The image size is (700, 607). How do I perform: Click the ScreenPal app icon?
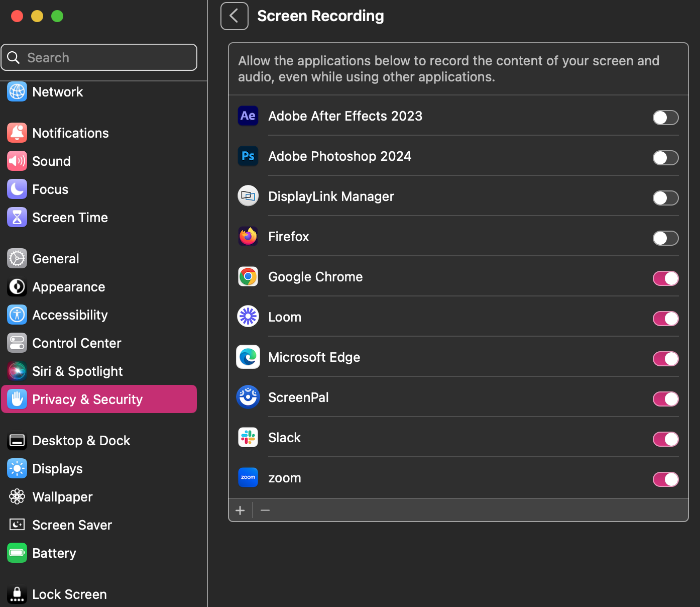point(248,397)
